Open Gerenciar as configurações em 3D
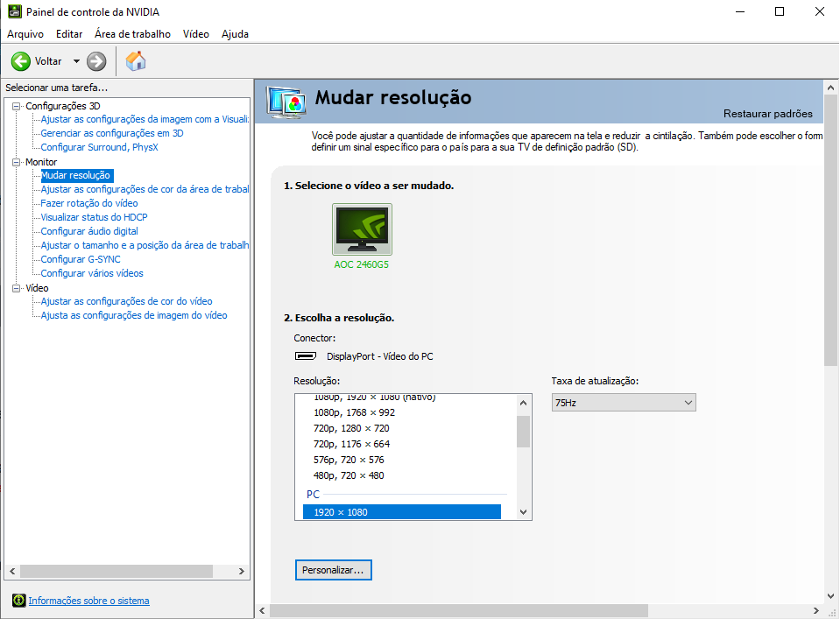The height and width of the screenshot is (619, 840). pyautogui.click(x=112, y=133)
